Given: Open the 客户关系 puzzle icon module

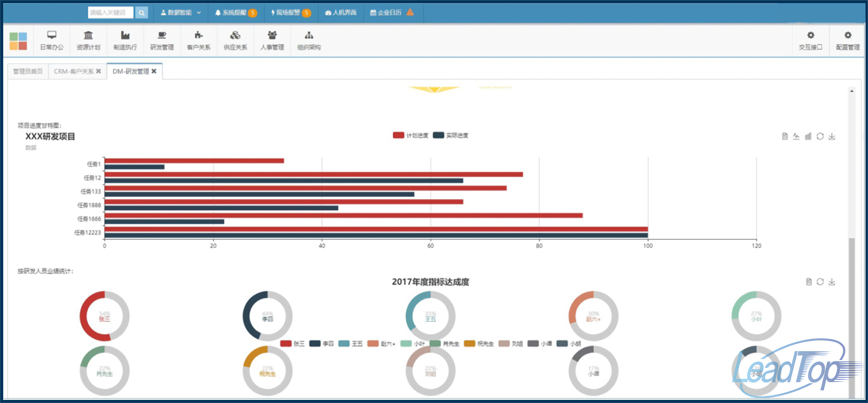Looking at the screenshot, I should tap(199, 40).
